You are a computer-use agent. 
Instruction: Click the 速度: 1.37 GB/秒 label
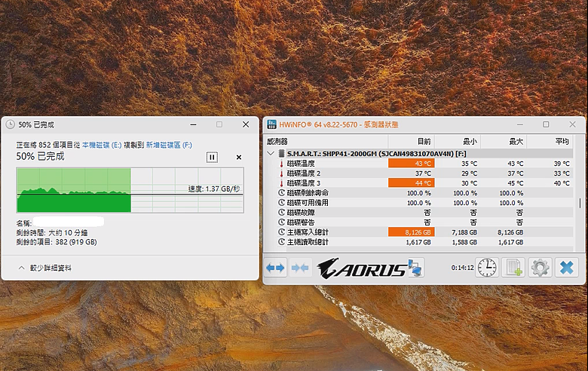point(214,189)
